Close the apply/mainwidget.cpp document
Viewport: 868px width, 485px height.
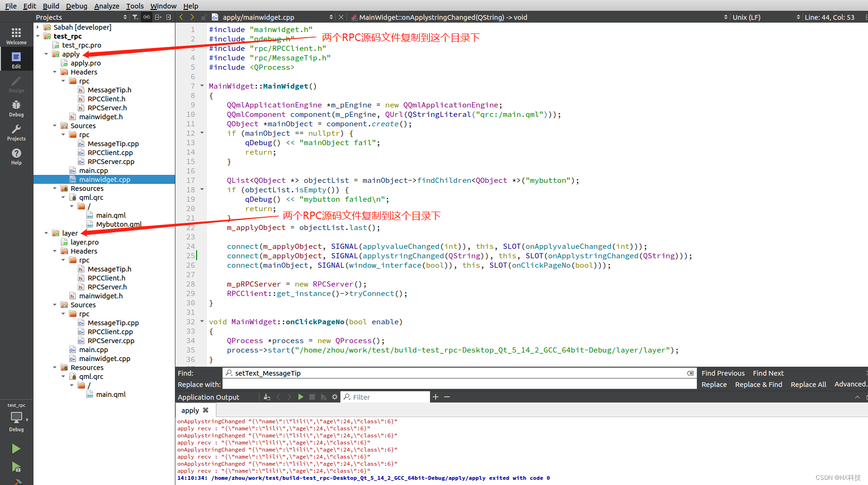point(341,17)
